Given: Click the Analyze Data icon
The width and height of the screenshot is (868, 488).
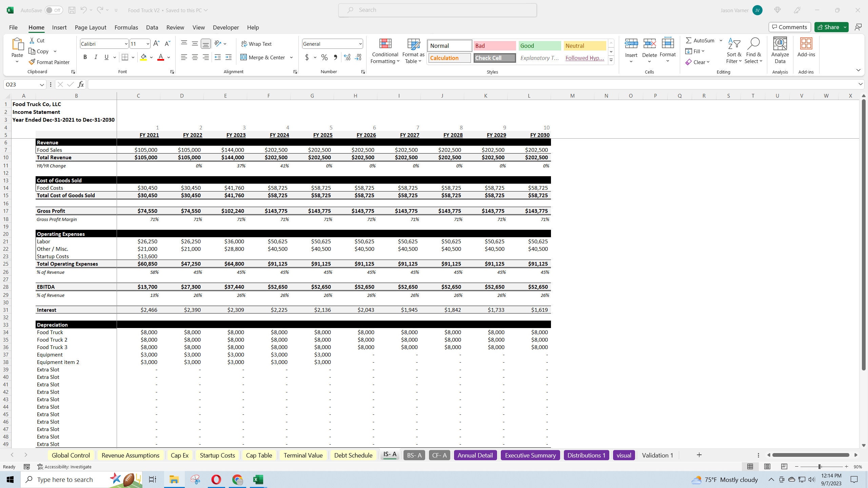Looking at the screenshot, I should 780,44.
